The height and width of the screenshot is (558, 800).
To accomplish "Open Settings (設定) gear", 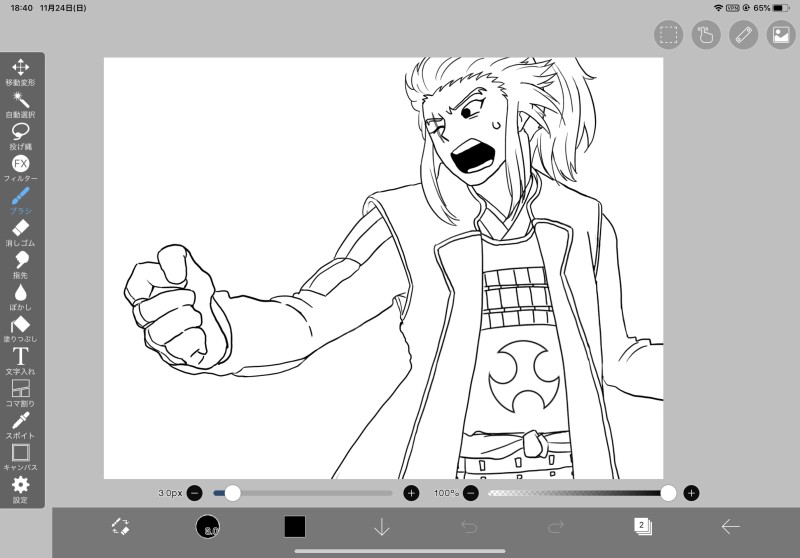I will point(20,490).
